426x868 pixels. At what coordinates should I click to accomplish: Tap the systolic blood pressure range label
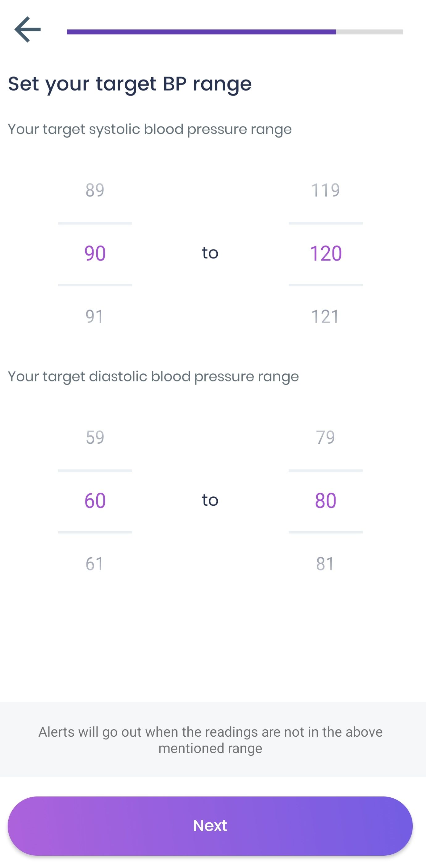point(150,130)
